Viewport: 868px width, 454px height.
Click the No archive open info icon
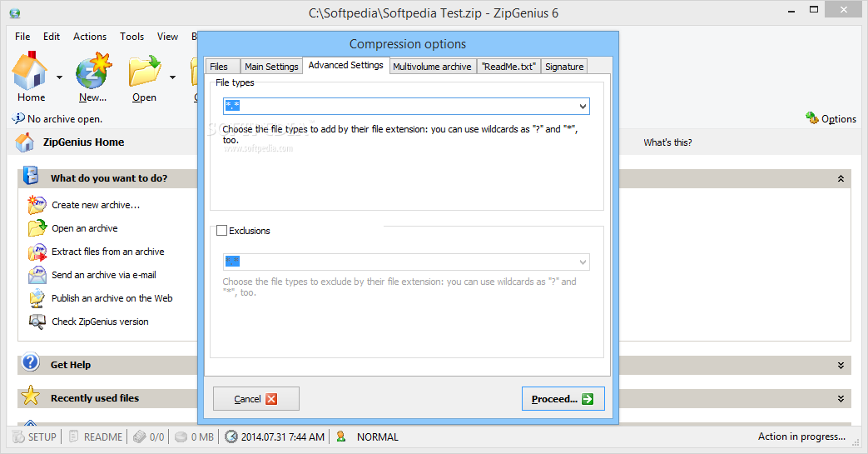pyautogui.click(x=18, y=118)
